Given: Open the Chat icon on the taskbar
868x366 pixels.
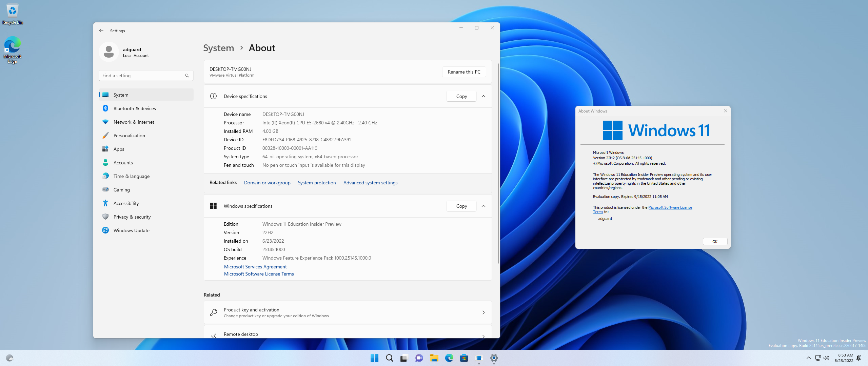Looking at the screenshot, I should 419,358.
